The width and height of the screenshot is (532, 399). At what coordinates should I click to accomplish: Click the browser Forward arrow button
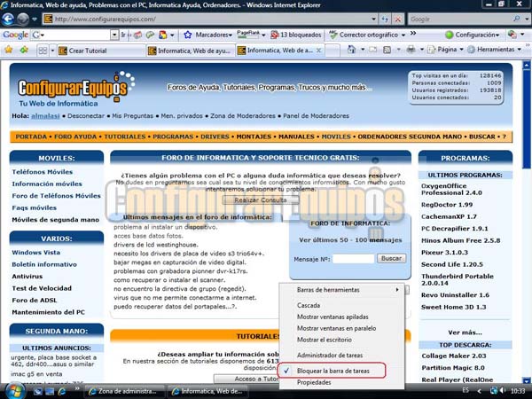(23, 20)
